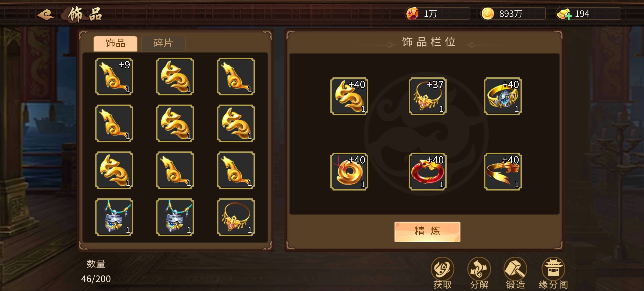The image size is (644, 291).
Task: Tap the gold coin currency icon
Action: (488, 13)
